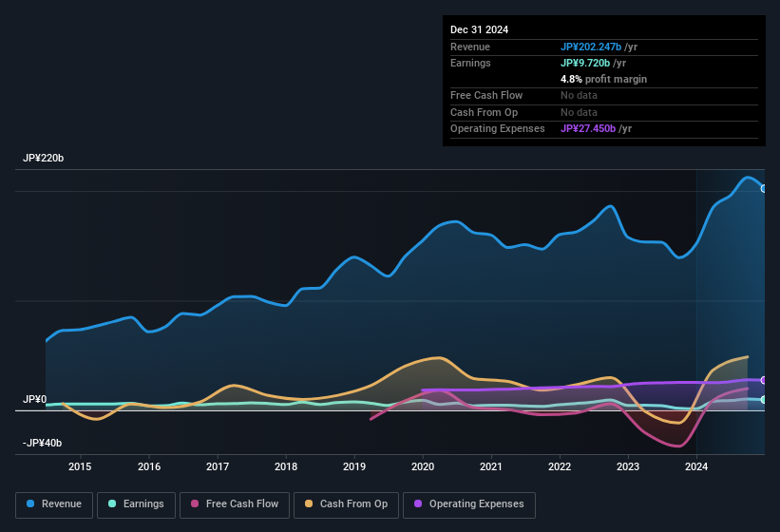Viewport: 780px width, 532px height.
Task: Toggle the Operating Expenses legend button
Action: click(469, 504)
